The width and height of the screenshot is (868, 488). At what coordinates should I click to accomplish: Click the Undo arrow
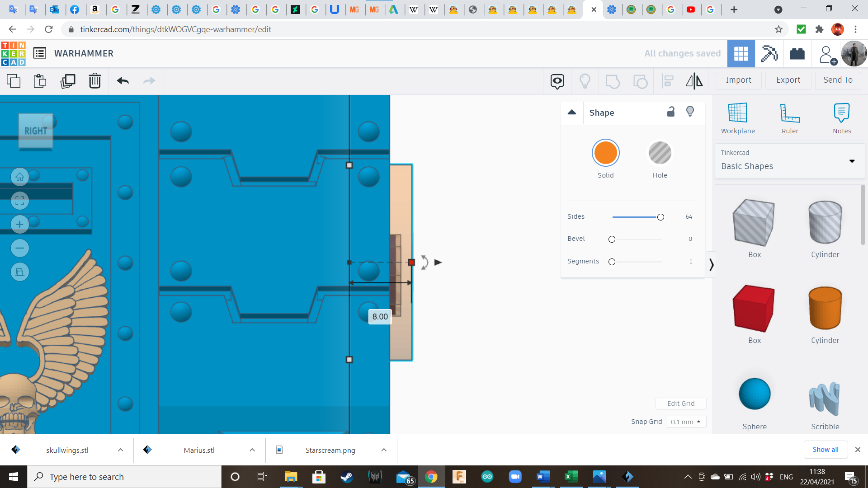click(123, 81)
